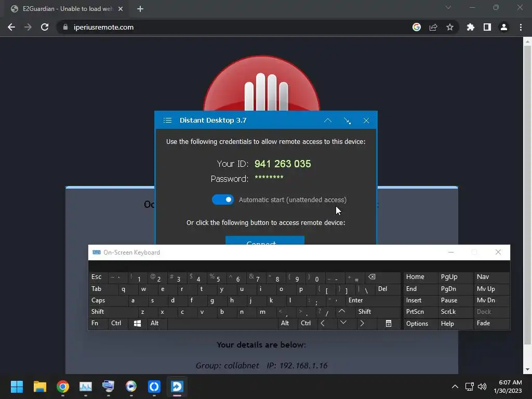Bookmark this tab with star icon

[x=450, y=27]
